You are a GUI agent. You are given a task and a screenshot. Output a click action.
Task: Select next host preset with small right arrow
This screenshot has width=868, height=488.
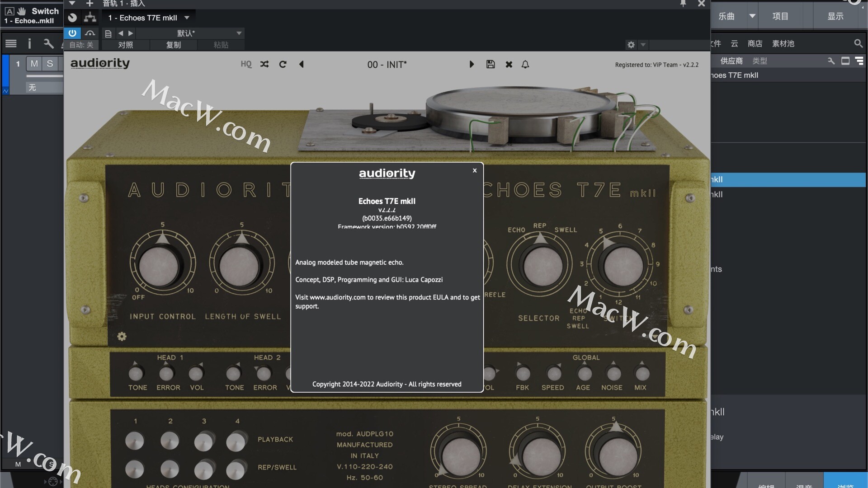click(131, 33)
